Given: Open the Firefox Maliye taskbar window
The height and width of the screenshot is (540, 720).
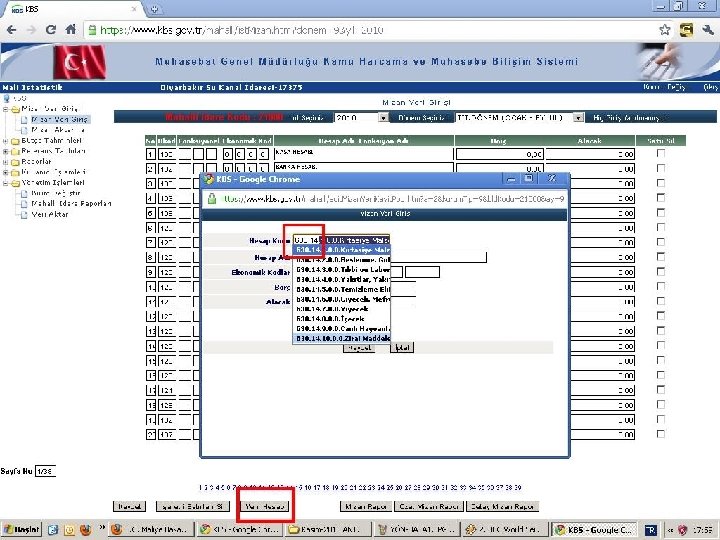Looking at the screenshot, I should coord(151,529).
